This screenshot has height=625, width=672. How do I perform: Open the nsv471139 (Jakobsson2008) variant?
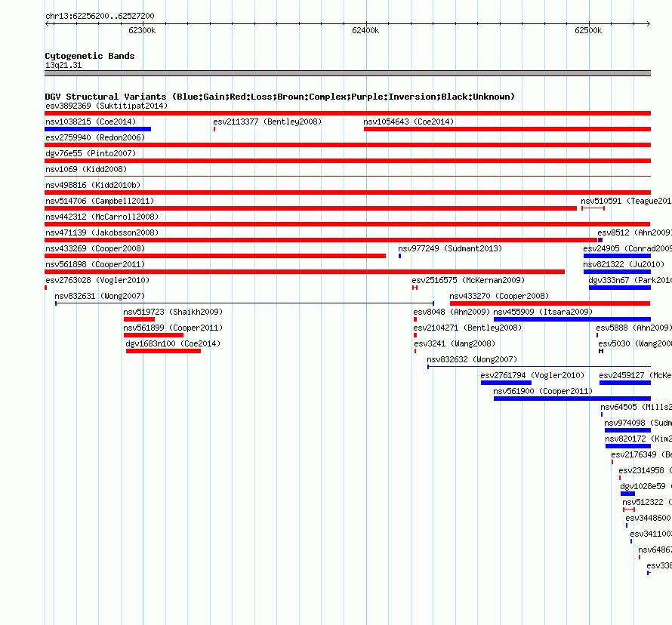click(102, 232)
